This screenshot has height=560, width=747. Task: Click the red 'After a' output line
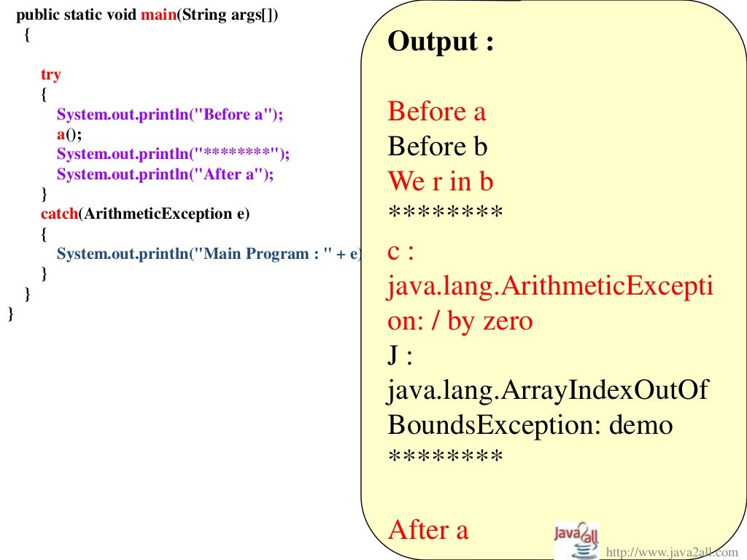[x=428, y=530]
